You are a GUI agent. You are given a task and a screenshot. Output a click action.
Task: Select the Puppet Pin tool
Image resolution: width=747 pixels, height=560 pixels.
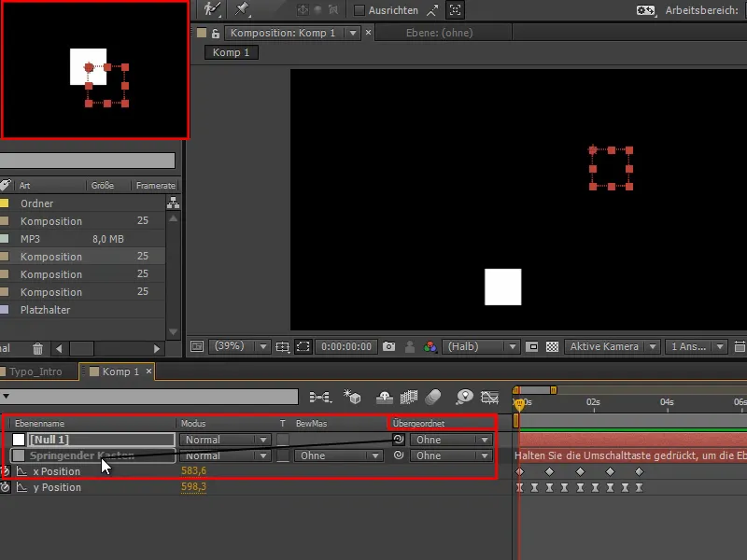[240, 10]
